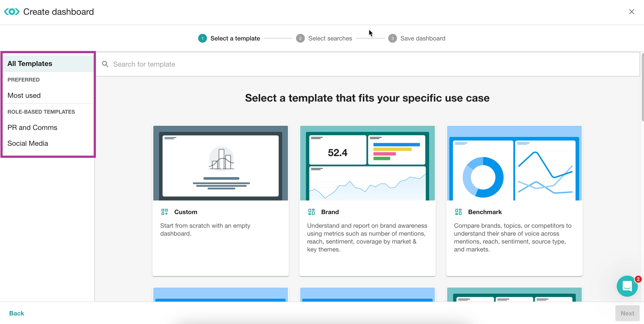Click the Custom template grid icon
The width and height of the screenshot is (644, 324).
coord(165,212)
